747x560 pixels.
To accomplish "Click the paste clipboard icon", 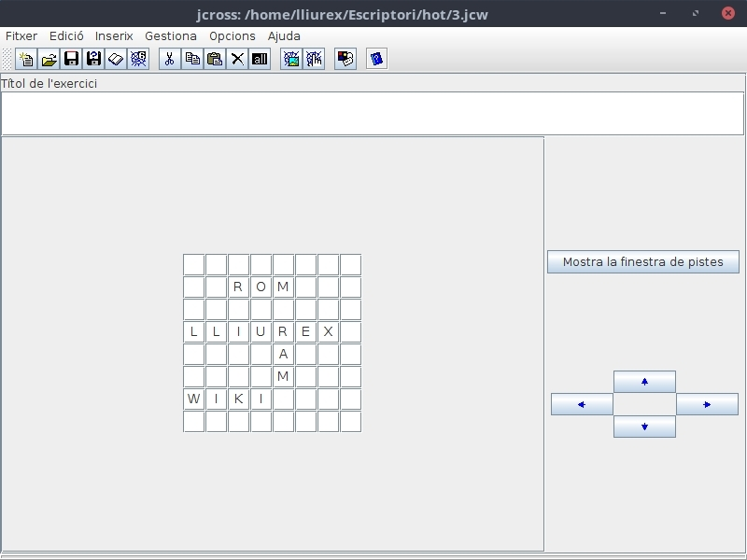I will click(215, 59).
